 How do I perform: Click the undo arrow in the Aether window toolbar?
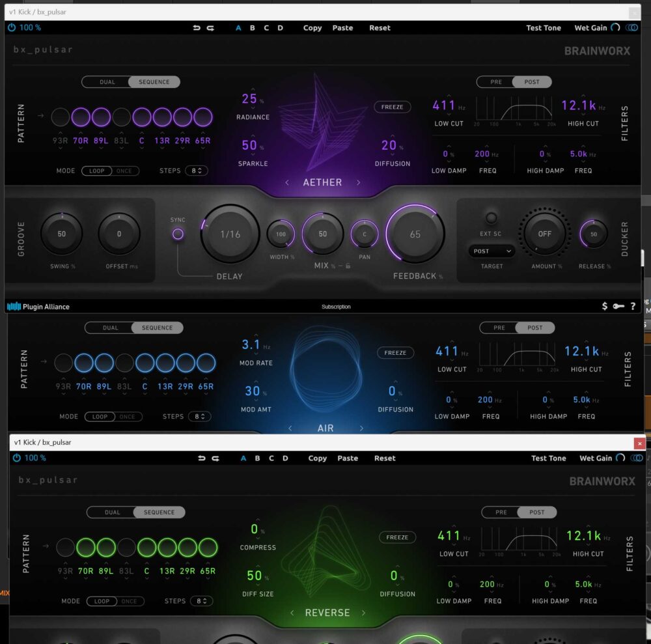(x=197, y=28)
